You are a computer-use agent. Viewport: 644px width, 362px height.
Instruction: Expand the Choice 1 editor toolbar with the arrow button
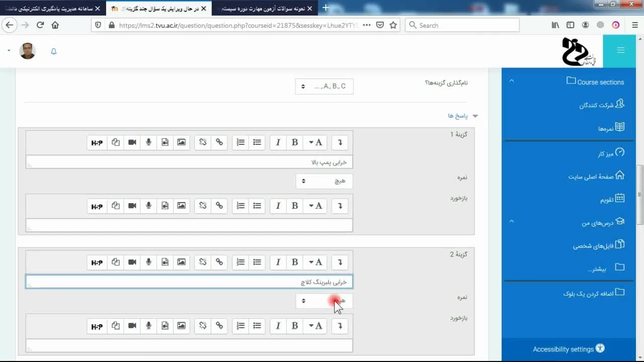[x=340, y=142]
